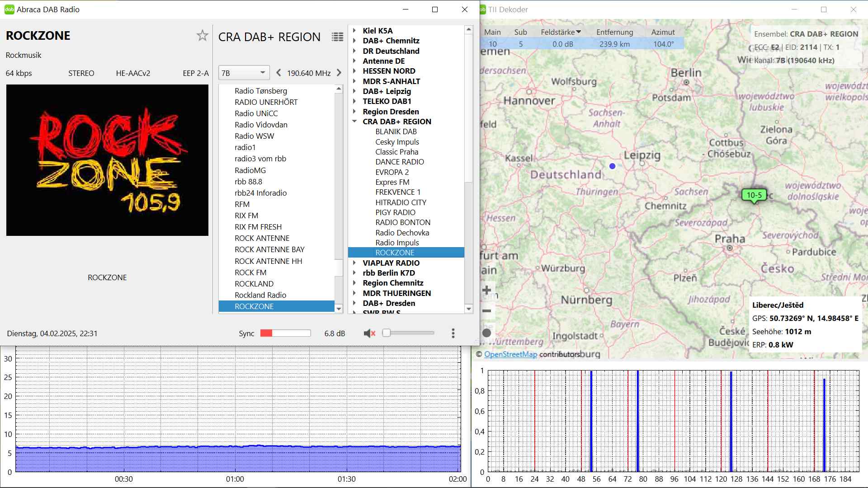Go to next channel frequency arrow
The height and width of the screenshot is (488, 868).
pyautogui.click(x=339, y=73)
